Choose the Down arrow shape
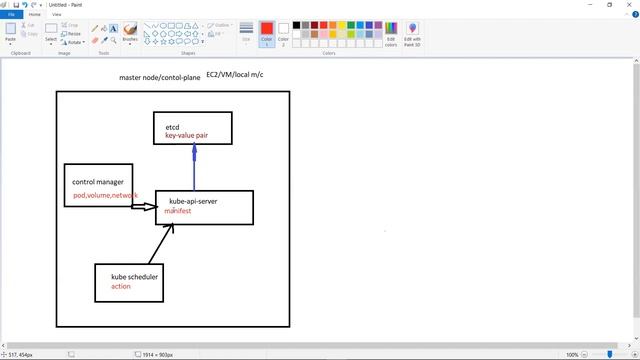Viewport: 640px width, 360px height. tap(147, 42)
